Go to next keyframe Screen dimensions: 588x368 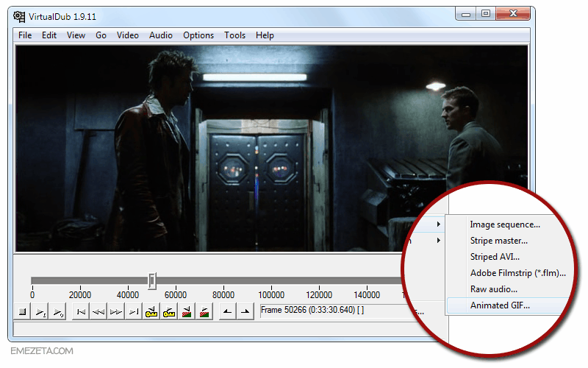click(x=169, y=311)
